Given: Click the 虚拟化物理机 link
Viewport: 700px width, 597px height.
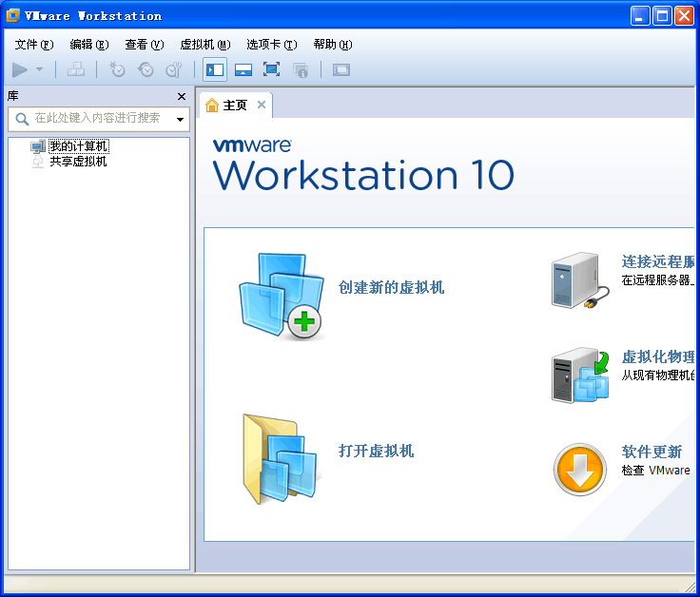Looking at the screenshot, I should [x=658, y=356].
